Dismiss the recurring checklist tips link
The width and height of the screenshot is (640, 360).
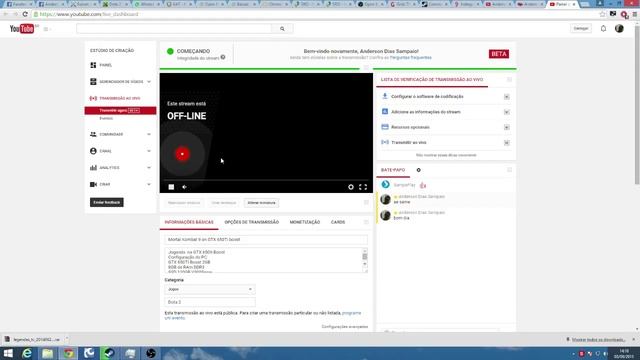click(x=446, y=155)
